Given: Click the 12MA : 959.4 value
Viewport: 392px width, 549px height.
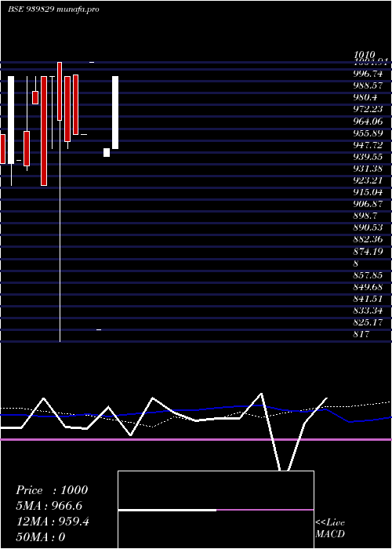Looking at the screenshot, I should point(53,522).
